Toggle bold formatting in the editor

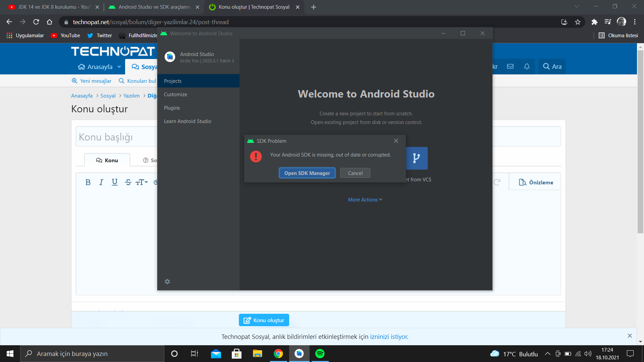click(x=88, y=182)
